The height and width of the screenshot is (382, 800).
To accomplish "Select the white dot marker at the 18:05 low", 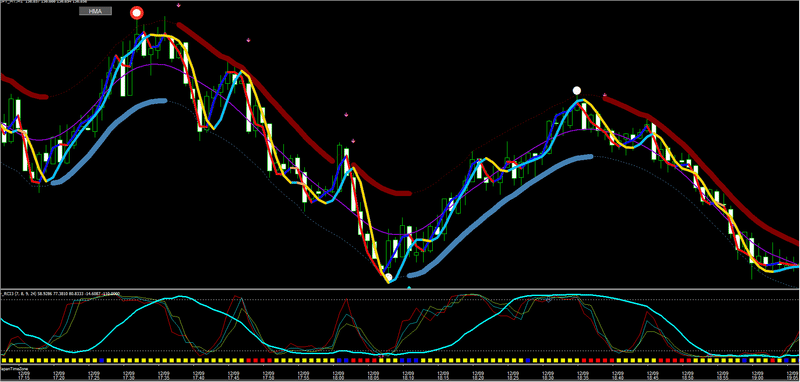I will tap(389, 277).
